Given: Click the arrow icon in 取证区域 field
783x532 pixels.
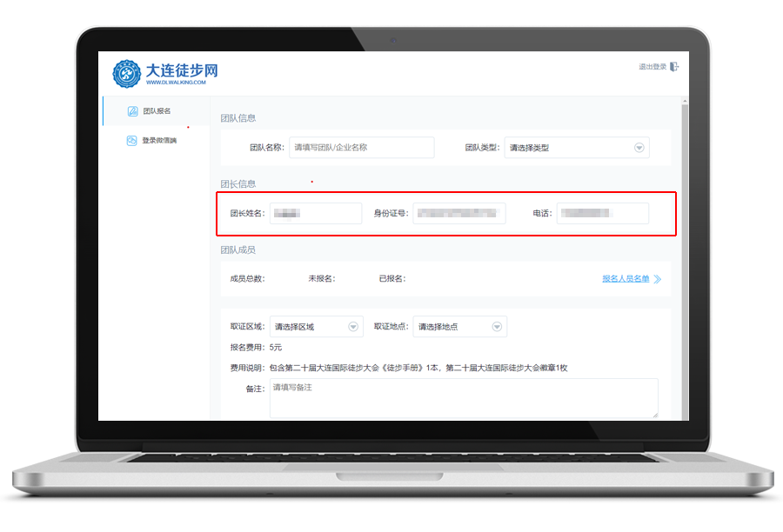Looking at the screenshot, I should coord(353,327).
